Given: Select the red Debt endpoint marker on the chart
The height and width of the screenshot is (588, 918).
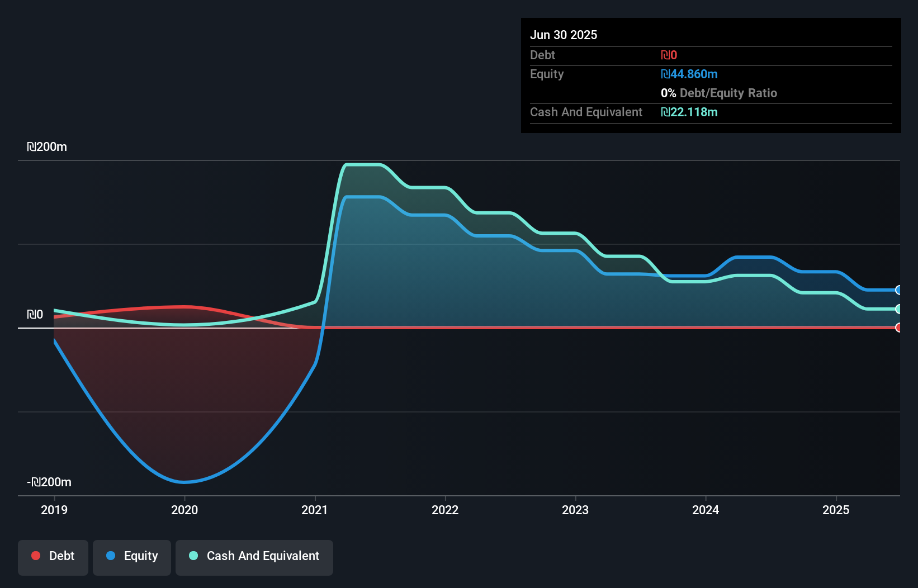Looking at the screenshot, I should [x=898, y=328].
